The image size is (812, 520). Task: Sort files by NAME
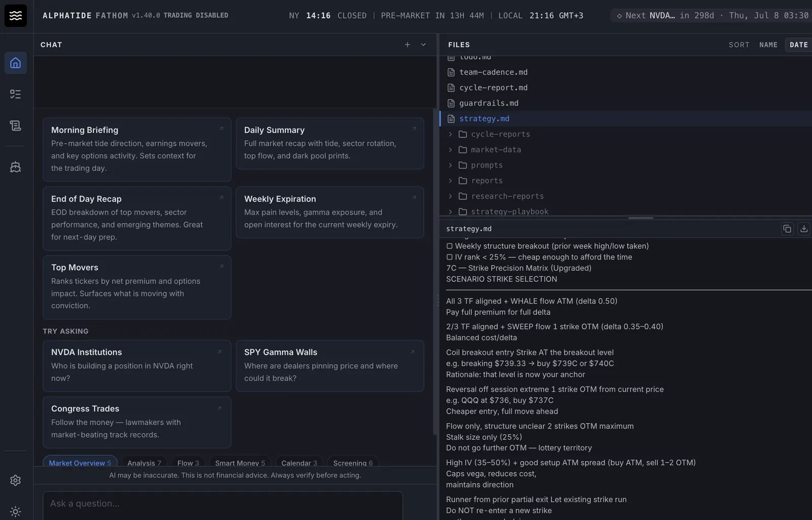(768, 45)
